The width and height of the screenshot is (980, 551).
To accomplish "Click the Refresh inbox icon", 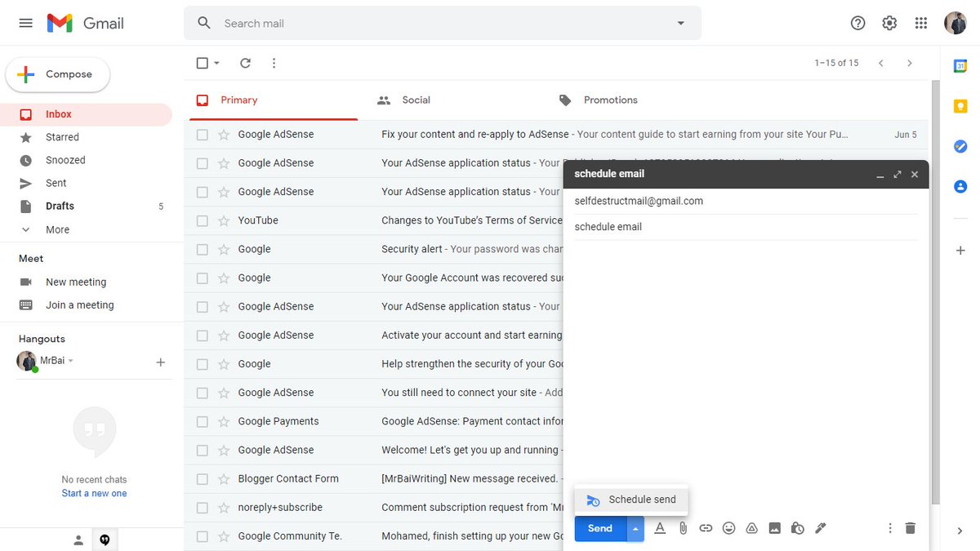I will pyautogui.click(x=245, y=63).
